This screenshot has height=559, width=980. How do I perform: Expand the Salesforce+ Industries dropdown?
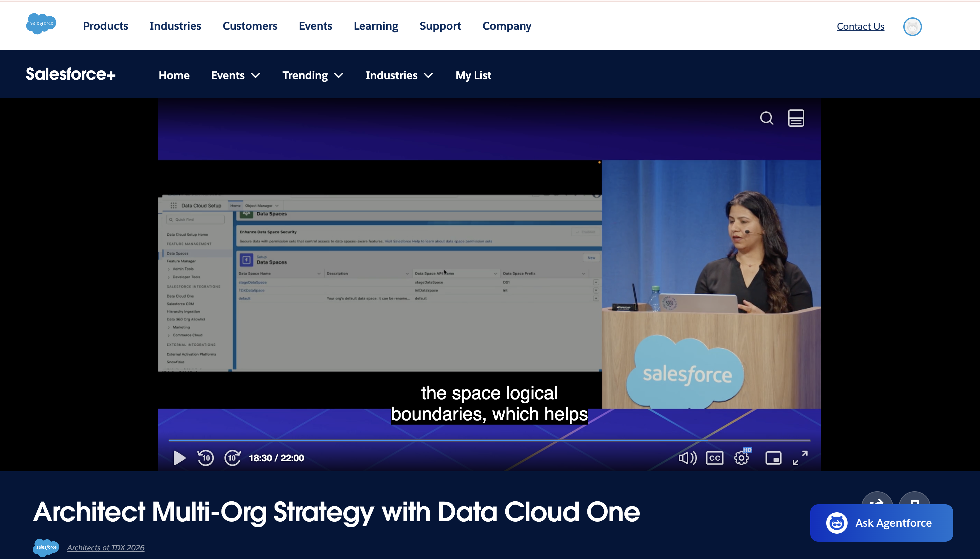[x=399, y=75]
